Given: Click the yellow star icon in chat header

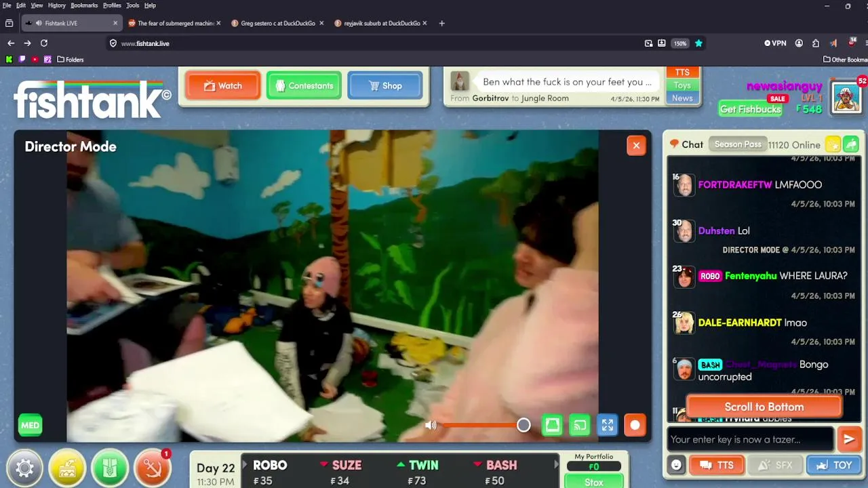Looking at the screenshot, I should point(833,144).
